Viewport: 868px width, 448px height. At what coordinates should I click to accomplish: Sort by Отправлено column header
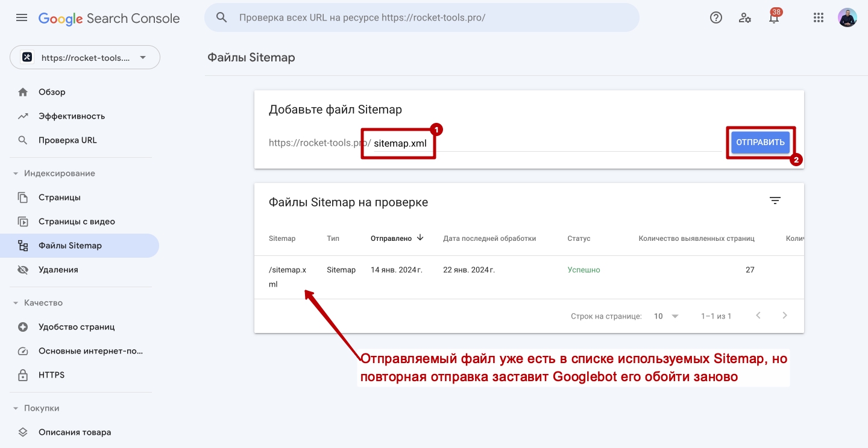click(391, 238)
